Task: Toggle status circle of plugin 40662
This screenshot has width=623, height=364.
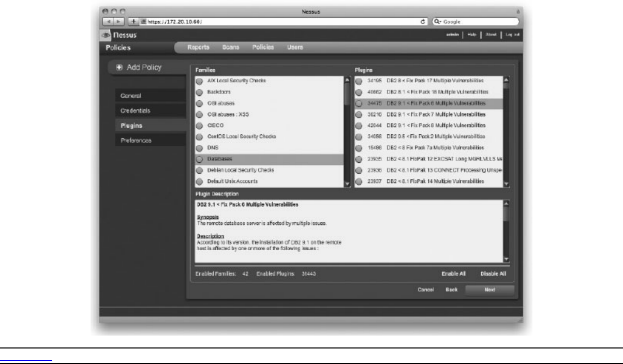Action: [359, 92]
